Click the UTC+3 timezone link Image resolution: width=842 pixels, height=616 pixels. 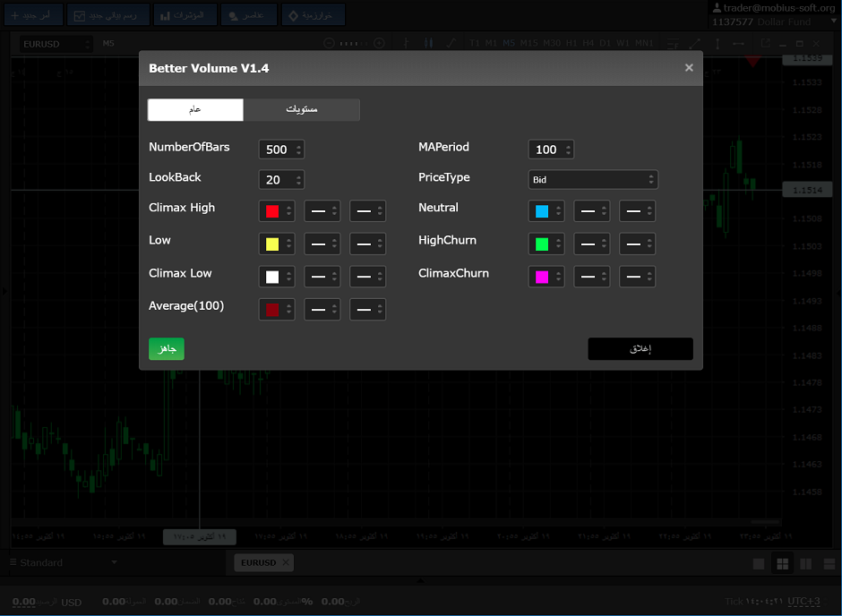tap(803, 602)
